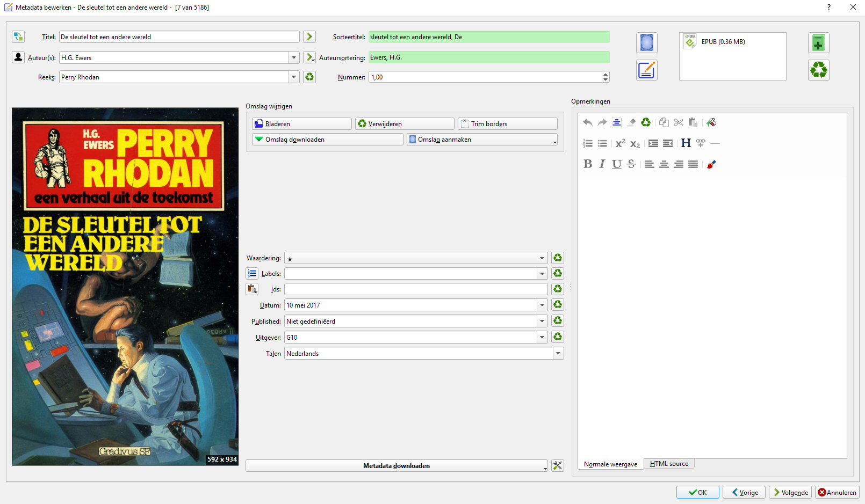
Task: Open metadata download settings wrench icon
Action: 558,466
